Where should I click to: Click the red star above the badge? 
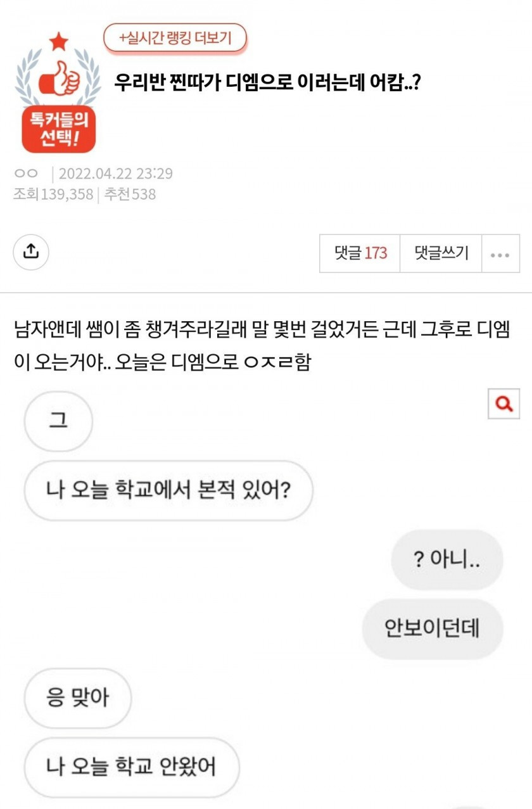(58, 42)
